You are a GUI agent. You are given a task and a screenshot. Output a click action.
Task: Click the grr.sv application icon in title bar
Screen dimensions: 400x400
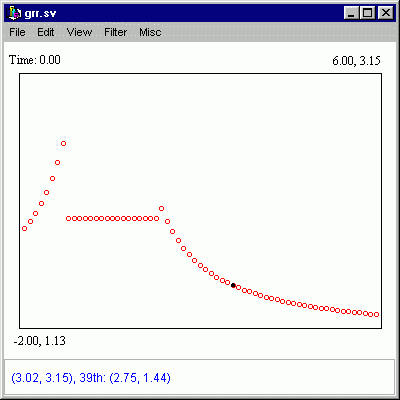click(14, 13)
